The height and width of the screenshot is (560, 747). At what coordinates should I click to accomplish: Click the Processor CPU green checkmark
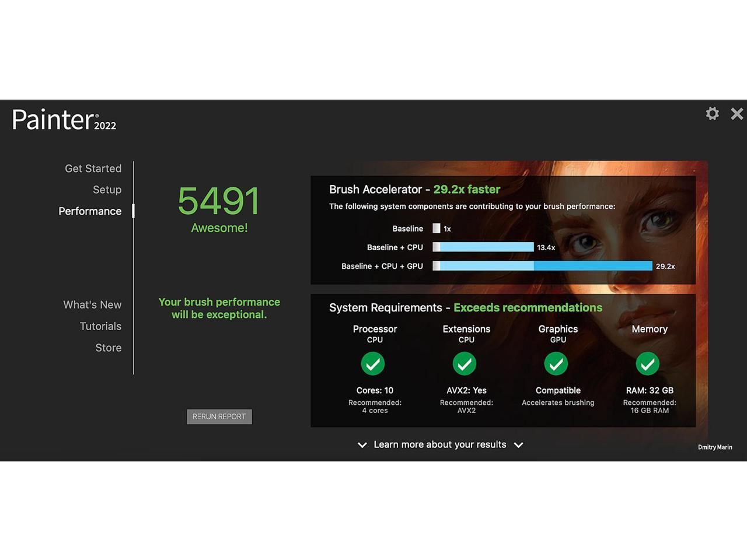click(373, 364)
